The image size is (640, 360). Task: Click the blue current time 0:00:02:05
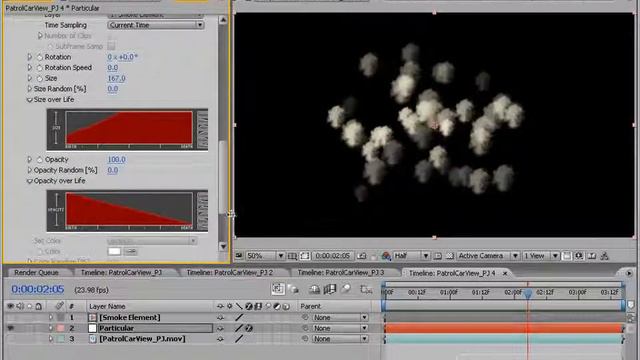pos(38,289)
